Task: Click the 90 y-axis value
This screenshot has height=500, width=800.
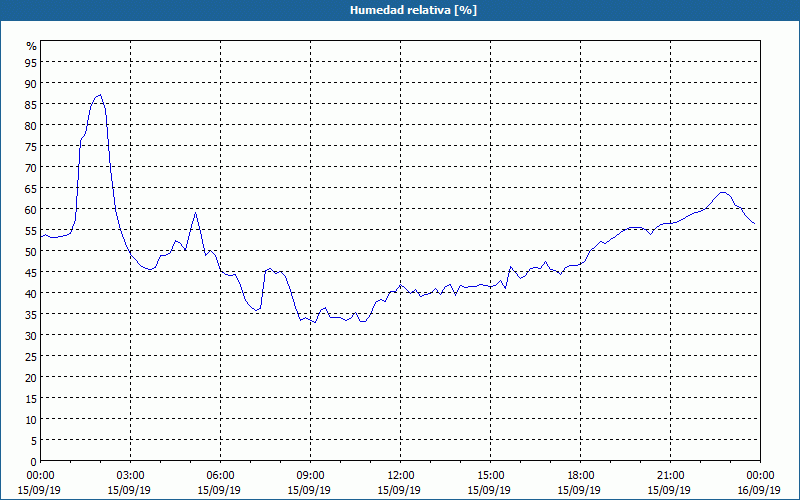Action: [x=31, y=83]
